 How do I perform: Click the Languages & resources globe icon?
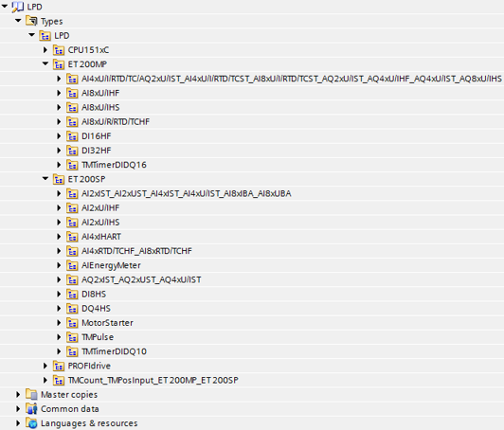click(x=31, y=423)
